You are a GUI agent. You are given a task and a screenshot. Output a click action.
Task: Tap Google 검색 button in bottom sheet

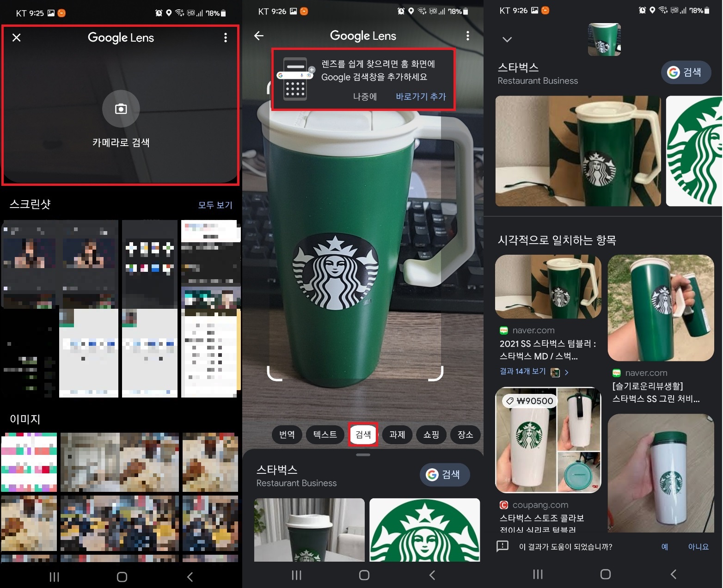point(445,475)
